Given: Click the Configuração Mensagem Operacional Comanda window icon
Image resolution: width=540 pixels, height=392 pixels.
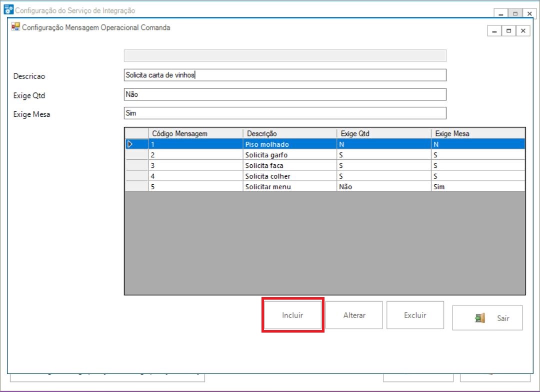Looking at the screenshot, I should 15,27.
